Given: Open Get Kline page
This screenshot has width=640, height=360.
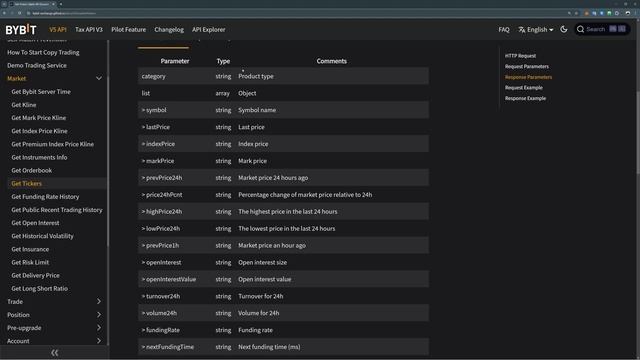Looking at the screenshot, I should tap(24, 105).
